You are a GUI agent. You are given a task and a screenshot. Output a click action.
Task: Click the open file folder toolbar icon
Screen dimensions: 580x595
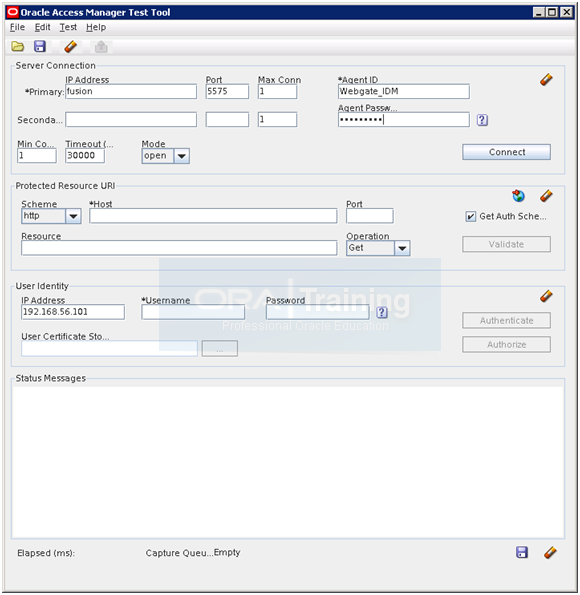tap(17, 47)
